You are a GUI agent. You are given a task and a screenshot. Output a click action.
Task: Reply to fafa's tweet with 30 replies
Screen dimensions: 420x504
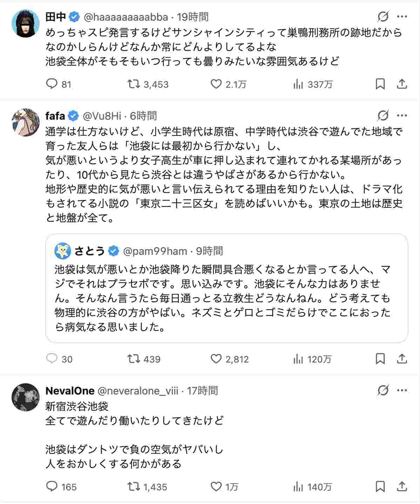pos(52,359)
